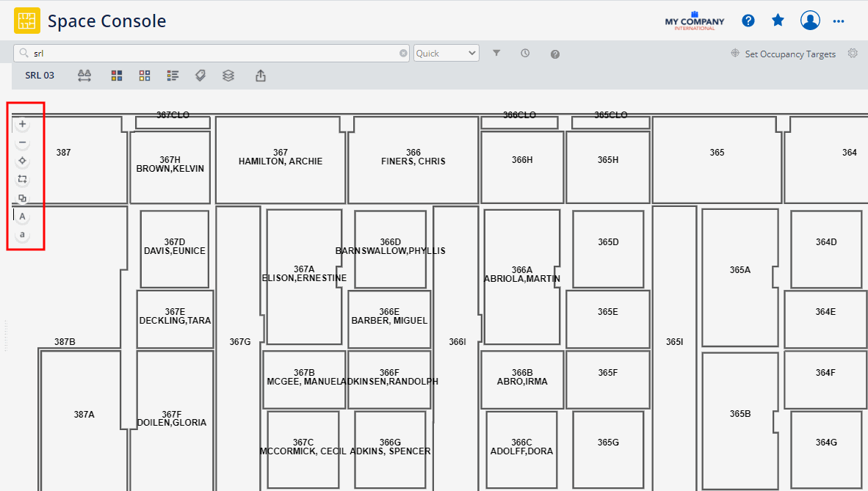The image size is (868, 491).
Task: Switch to list view using the list icon
Action: (x=173, y=75)
